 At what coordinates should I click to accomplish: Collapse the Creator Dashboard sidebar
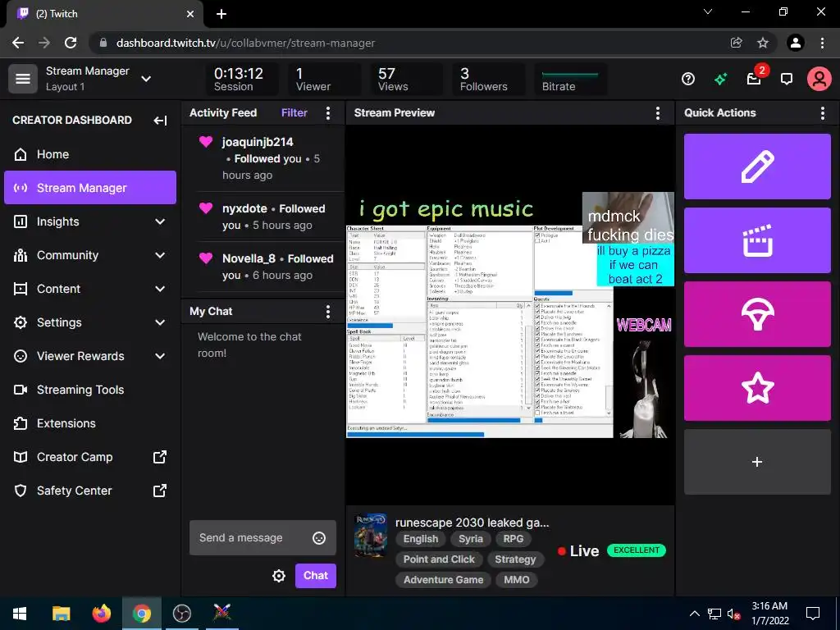(x=160, y=120)
